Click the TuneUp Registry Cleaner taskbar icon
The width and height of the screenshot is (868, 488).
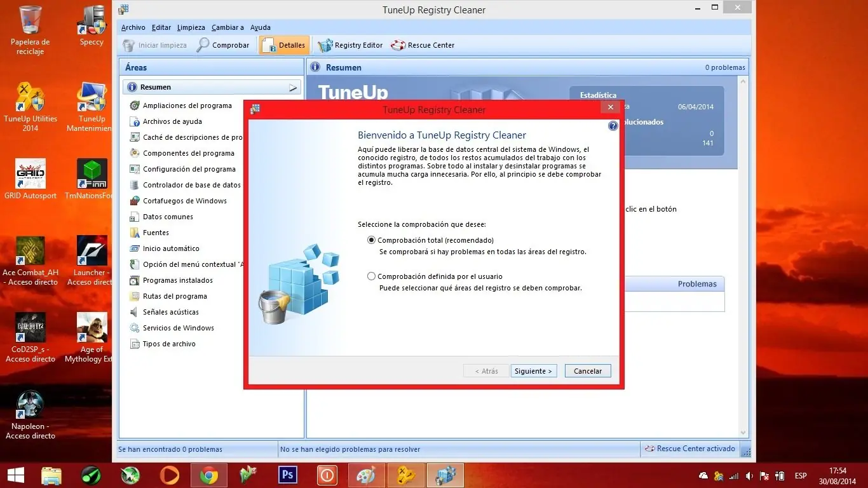coord(445,475)
